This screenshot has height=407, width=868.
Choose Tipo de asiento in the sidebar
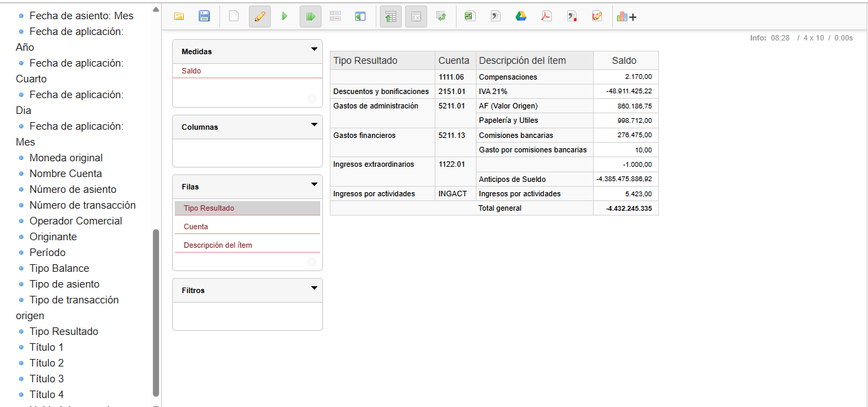coord(64,284)
